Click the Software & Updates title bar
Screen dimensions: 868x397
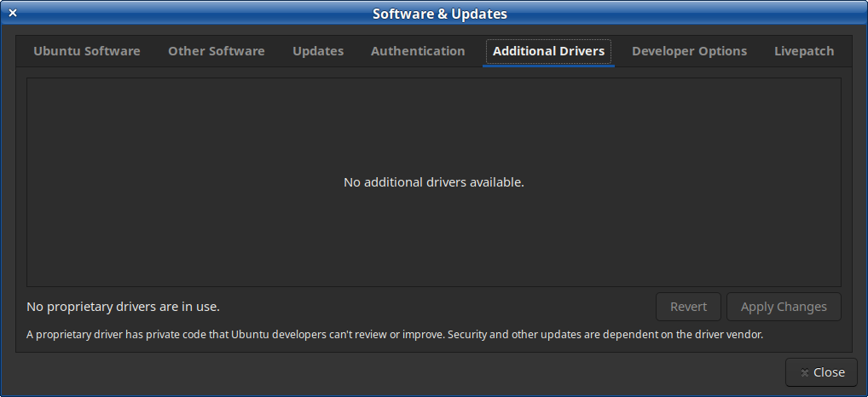pyautogui.click(x=439, y=14)
